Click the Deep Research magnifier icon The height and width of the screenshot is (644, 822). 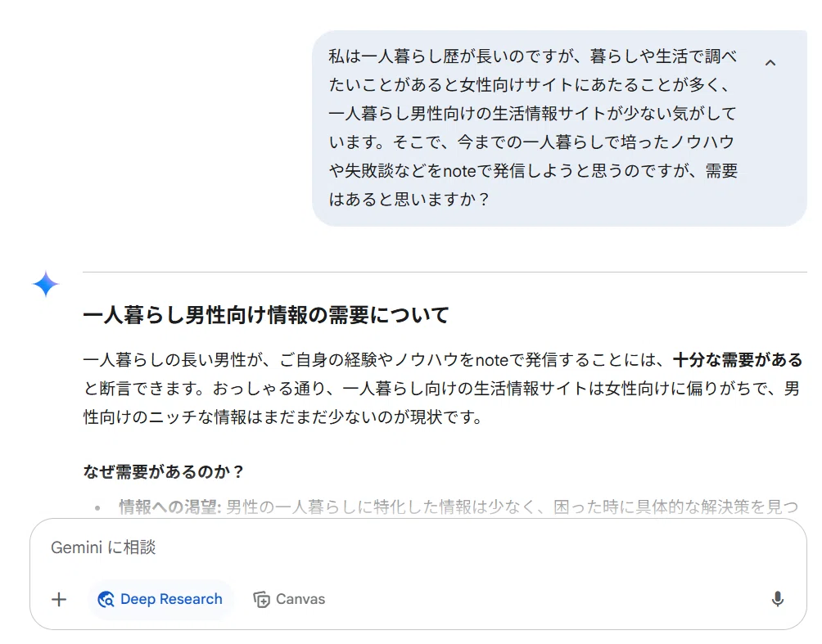[106, 599]
